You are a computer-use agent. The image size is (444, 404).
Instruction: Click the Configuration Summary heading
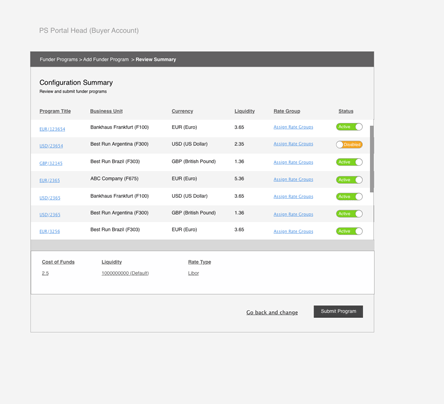[x=76, y=82]
